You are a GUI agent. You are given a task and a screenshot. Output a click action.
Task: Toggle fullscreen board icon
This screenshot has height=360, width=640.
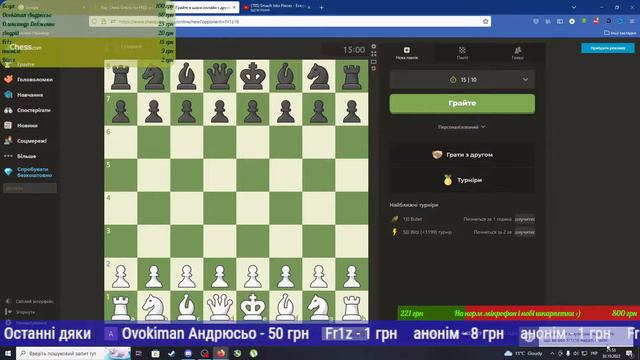pyautogui.click(x=373, y=54)
